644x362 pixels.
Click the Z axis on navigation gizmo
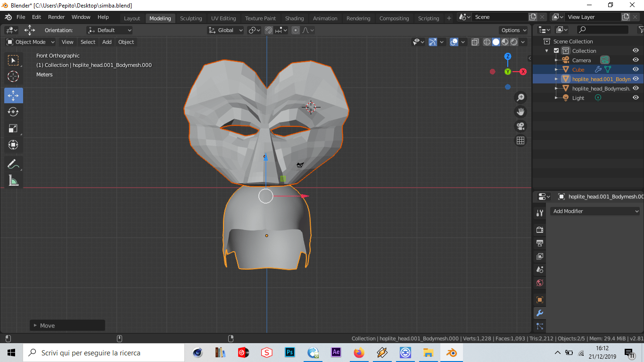coord(508,57)
